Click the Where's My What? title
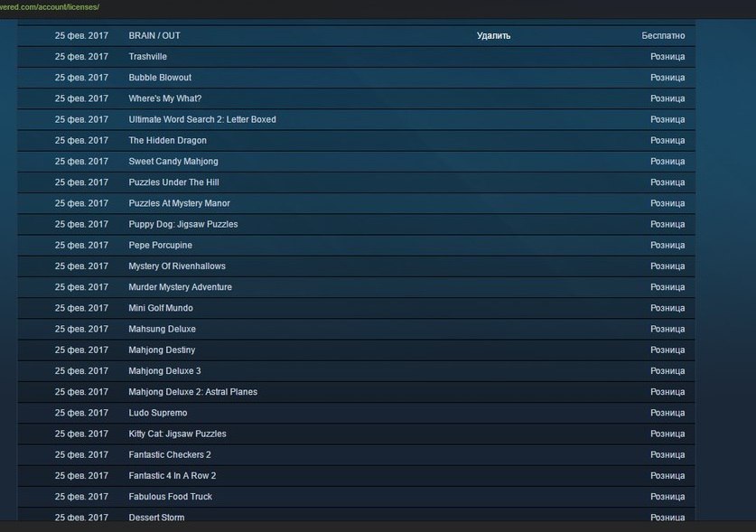Viewport: 756px width, 532px height. click(164, 98)
